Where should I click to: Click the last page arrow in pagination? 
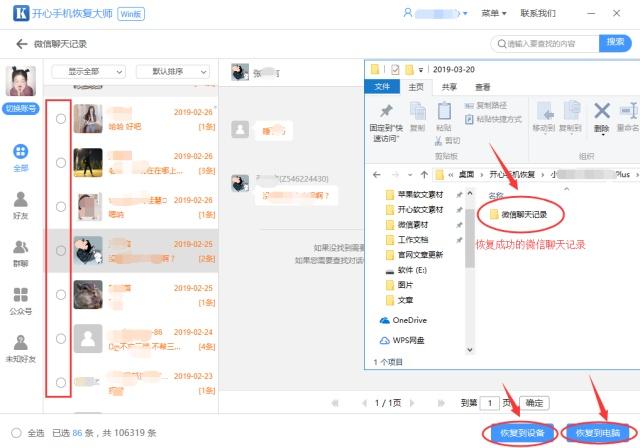pos(441,403)
